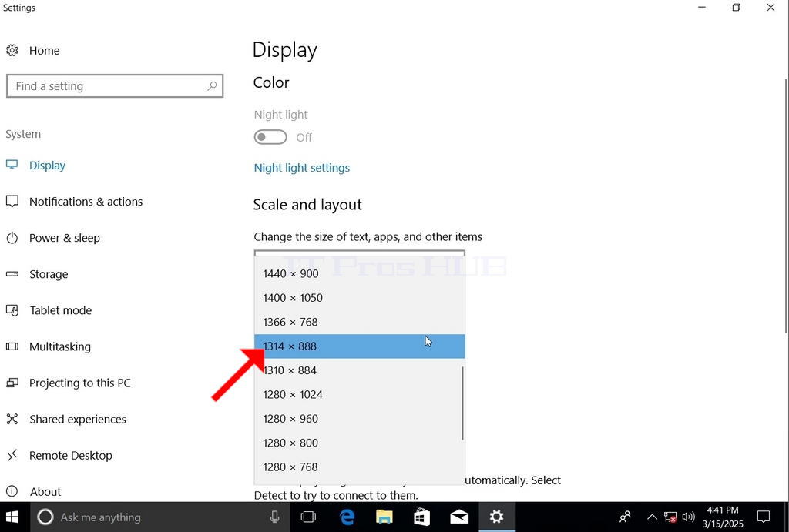
Task: Click the taskbar clock and date
Action: (x=723, y=517)
